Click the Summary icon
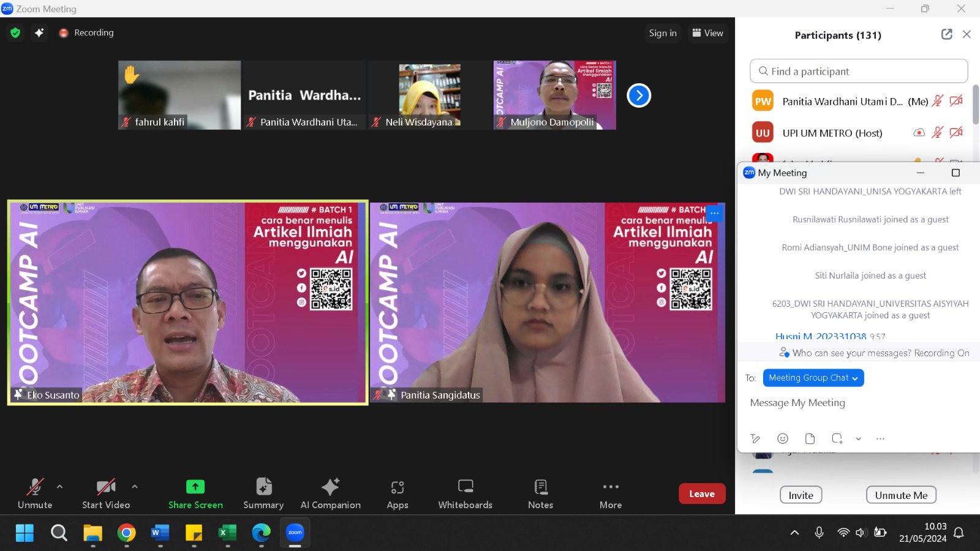980x551 pixels. [263, 493]
